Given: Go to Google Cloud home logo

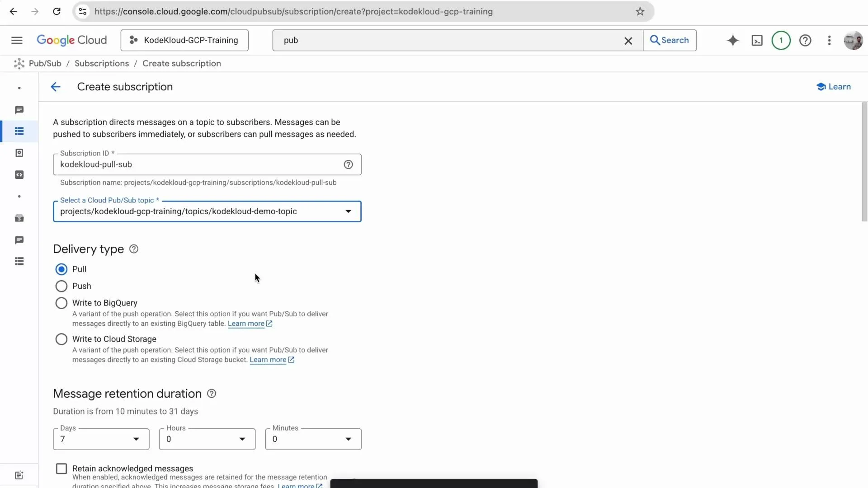Looking at the screenshot, I should click(71, 40).
